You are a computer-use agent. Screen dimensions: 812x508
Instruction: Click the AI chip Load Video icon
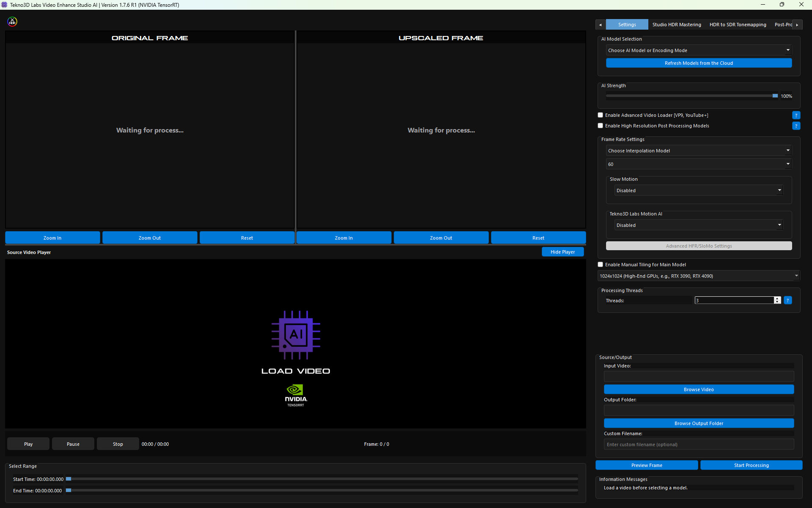[x=296, y=335]
